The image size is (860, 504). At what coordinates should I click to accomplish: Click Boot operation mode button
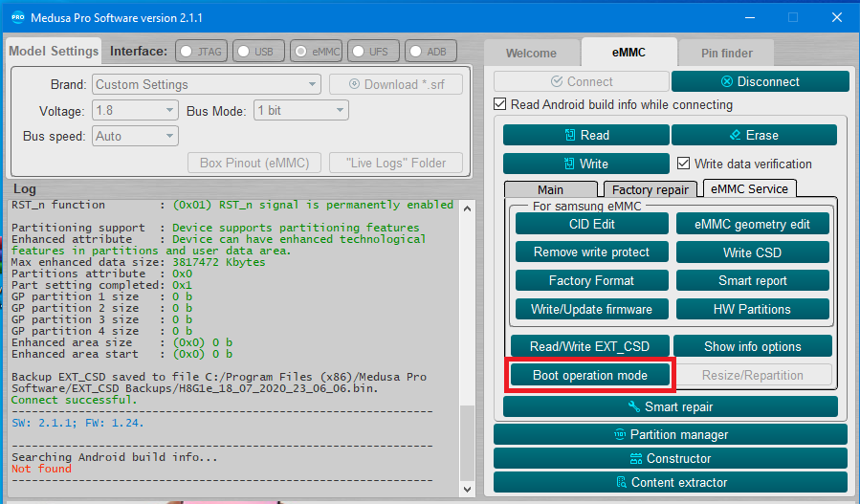click(x=589, y=375)
